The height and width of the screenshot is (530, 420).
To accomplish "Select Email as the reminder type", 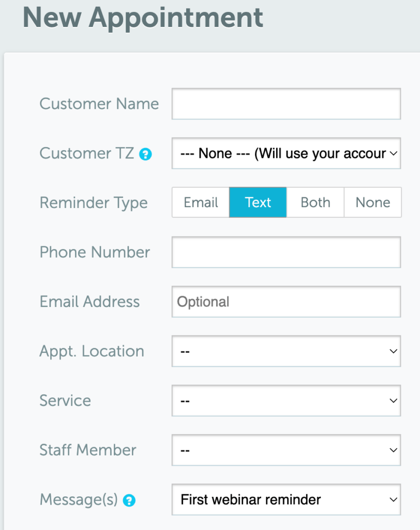I will 200,202.
